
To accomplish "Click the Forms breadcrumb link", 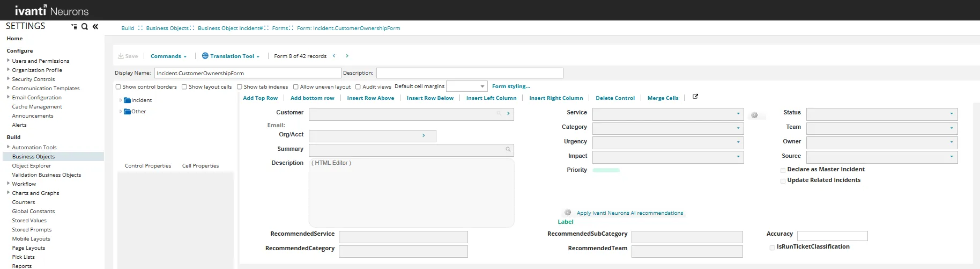I will (280, 28).
